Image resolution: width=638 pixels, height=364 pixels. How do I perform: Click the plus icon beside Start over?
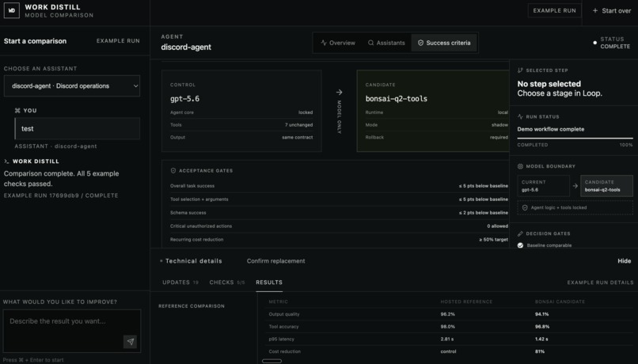595,10
